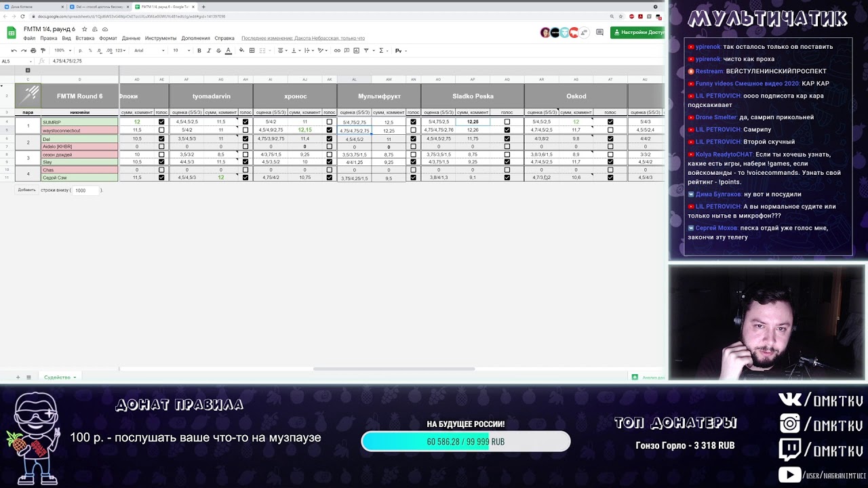Open the Вставка menu
This screenshot has width=868, height=488.
point(85,39)
